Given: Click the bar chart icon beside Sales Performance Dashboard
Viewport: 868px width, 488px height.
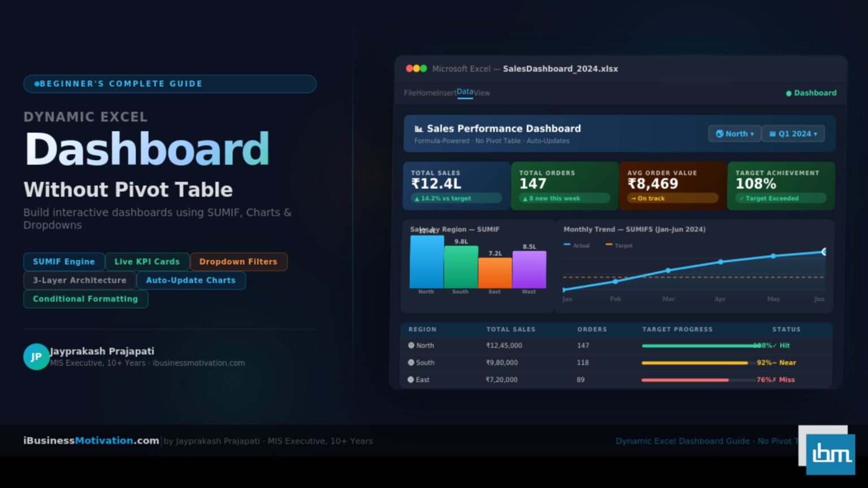Looking at the screenshot, I should click(x=418, y=128).
